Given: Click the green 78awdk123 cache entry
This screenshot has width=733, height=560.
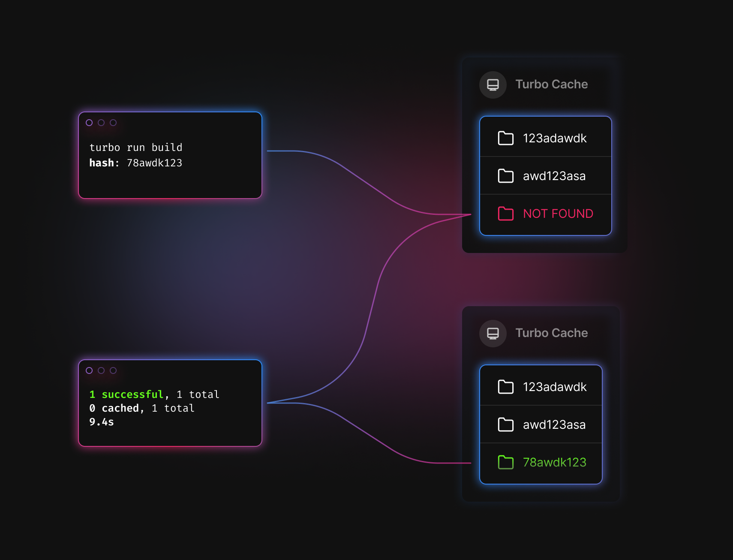Looking at the screenshot, I should (x=541, y=463).
